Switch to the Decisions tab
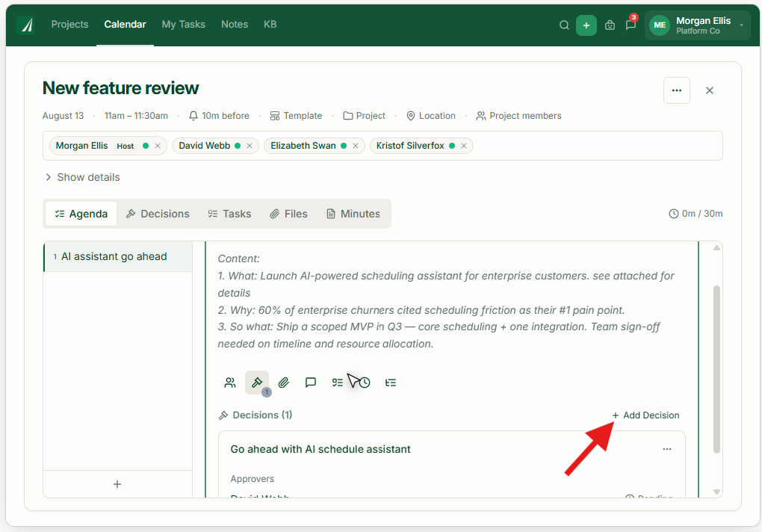The width and height of the screenshot is (762, 532). point(158,214)
